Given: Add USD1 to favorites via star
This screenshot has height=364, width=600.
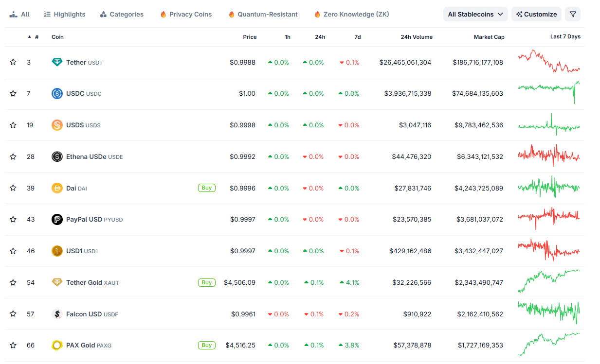Looking at the screenshot, I should [x=13, y=251].
